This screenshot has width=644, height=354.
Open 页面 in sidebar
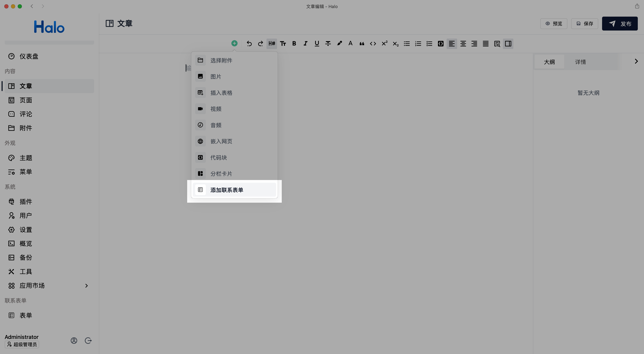(49, 100)
